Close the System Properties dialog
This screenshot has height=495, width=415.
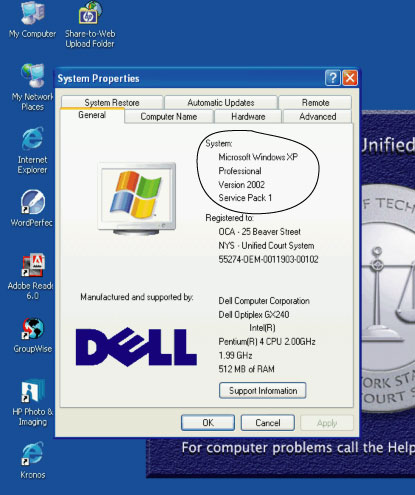350,78
